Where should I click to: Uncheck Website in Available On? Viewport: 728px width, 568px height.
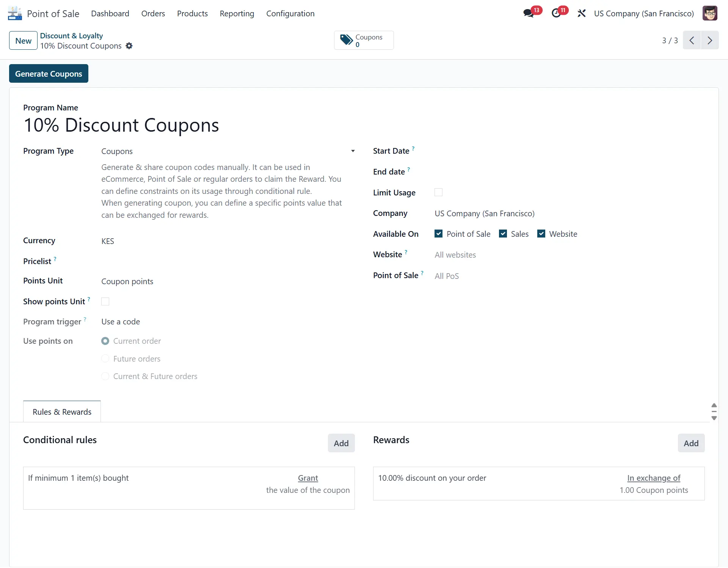[x=541, y=234]
